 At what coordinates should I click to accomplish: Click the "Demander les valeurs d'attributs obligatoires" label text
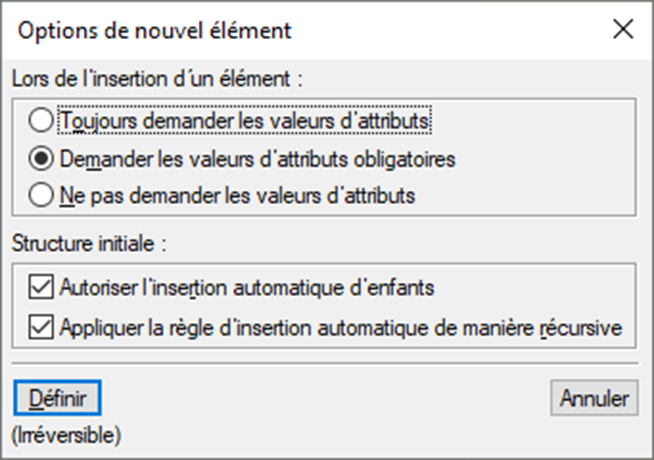(x=258, y=158)
